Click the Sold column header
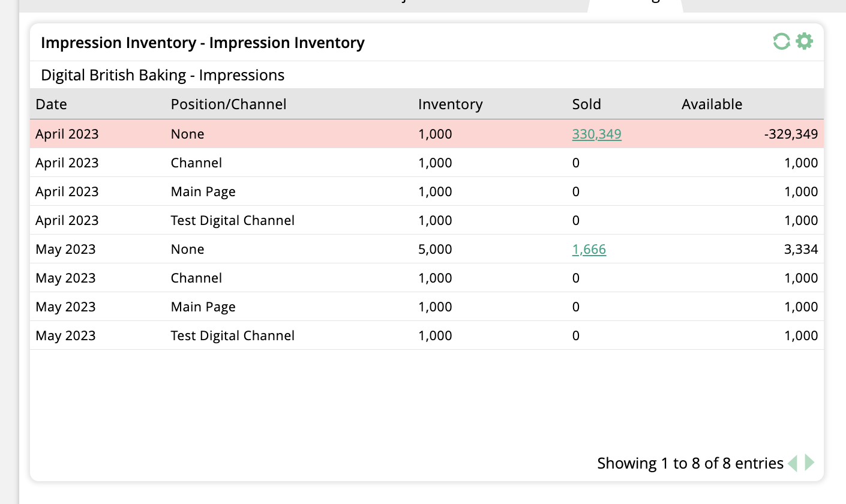Image resolution: width=846 pixels, height=504 pixels. click(586, 104)
